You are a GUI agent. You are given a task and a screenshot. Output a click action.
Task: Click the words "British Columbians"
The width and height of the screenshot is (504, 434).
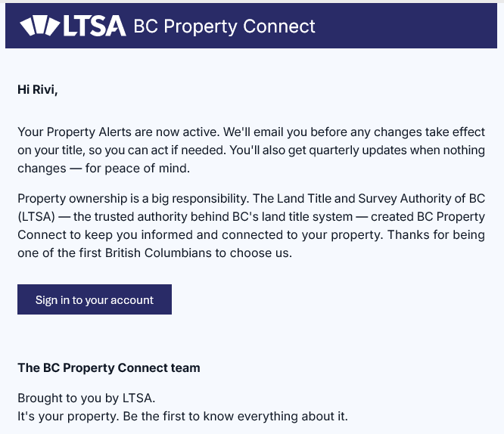pos(154,253)
